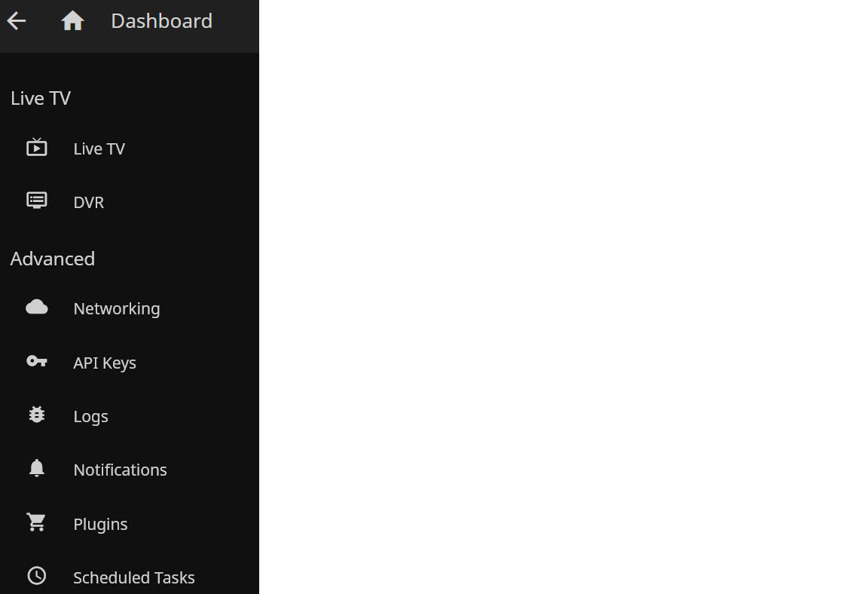
Task: Click the home icon in header
Action: click(72, 21)
